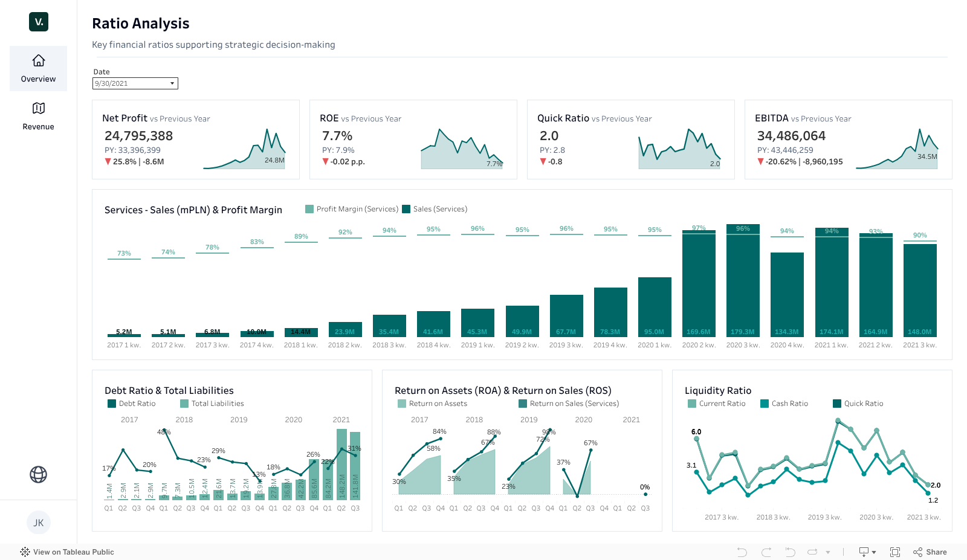The image size is (967, 560).
Task: Click the 'Liquidity Ratio' chart title
Action: pos(718,391)
